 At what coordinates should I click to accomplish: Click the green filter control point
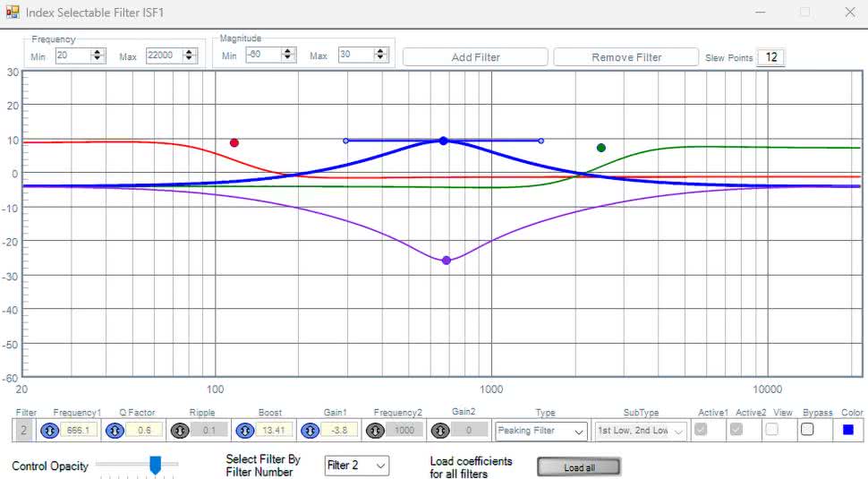(601, 148)
